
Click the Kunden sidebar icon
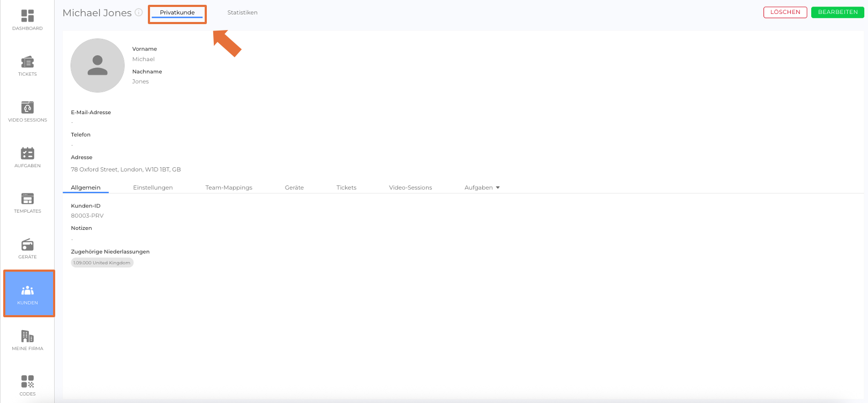pyautogui.click(x=28, y=294)
